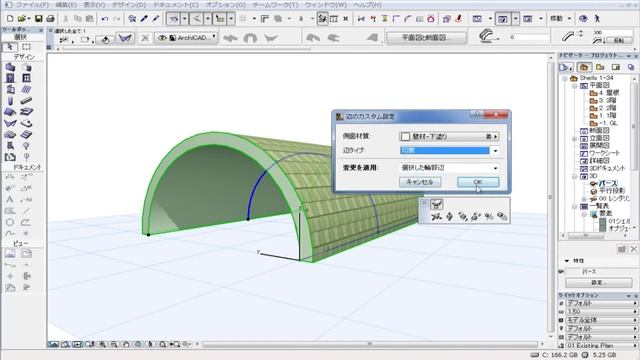The width and height of the screenshot is (640, 360).
Task: Click the shell icon in the info box
Action: pyautogui.click(x=125, y=38)
